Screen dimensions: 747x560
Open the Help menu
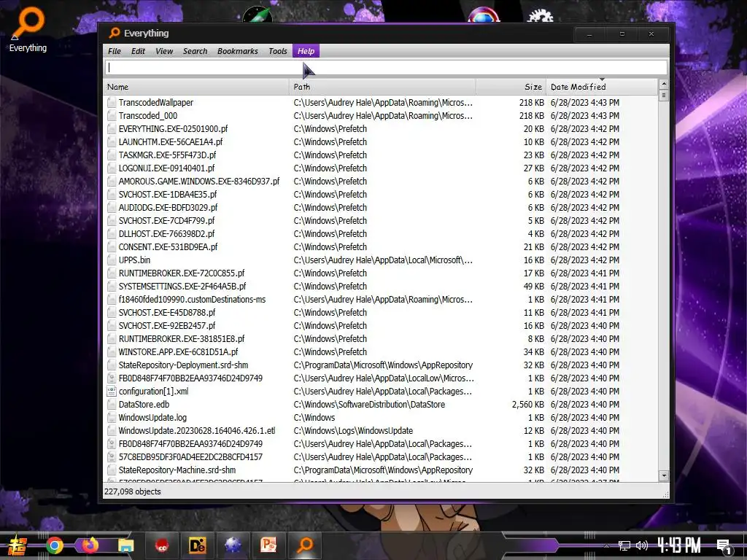click(306, 51)
